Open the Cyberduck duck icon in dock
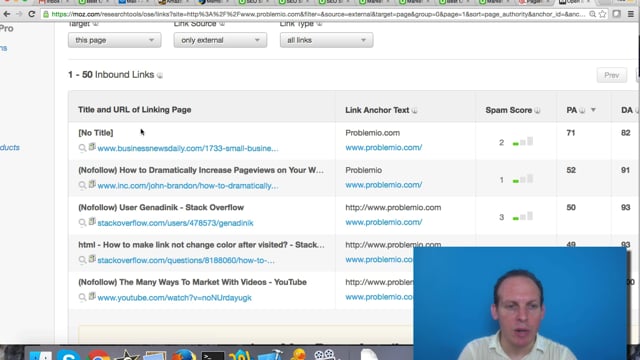The height and width of the screenshot is (360, 640). [x=298, y=354]
